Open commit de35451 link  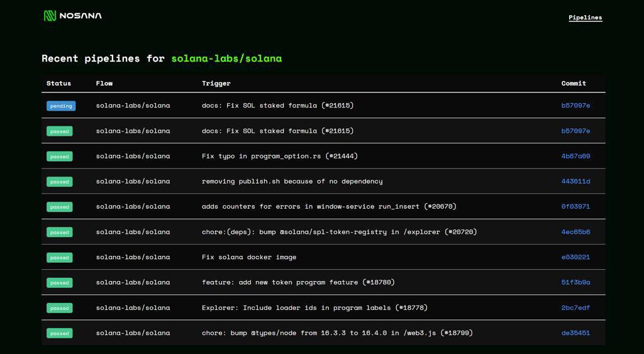(575, 333)
